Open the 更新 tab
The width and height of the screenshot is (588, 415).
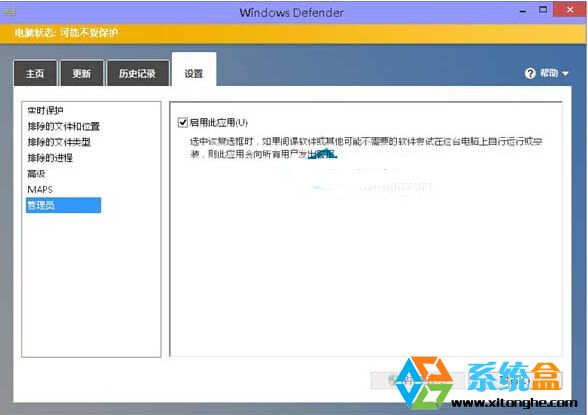coord(82,73)
